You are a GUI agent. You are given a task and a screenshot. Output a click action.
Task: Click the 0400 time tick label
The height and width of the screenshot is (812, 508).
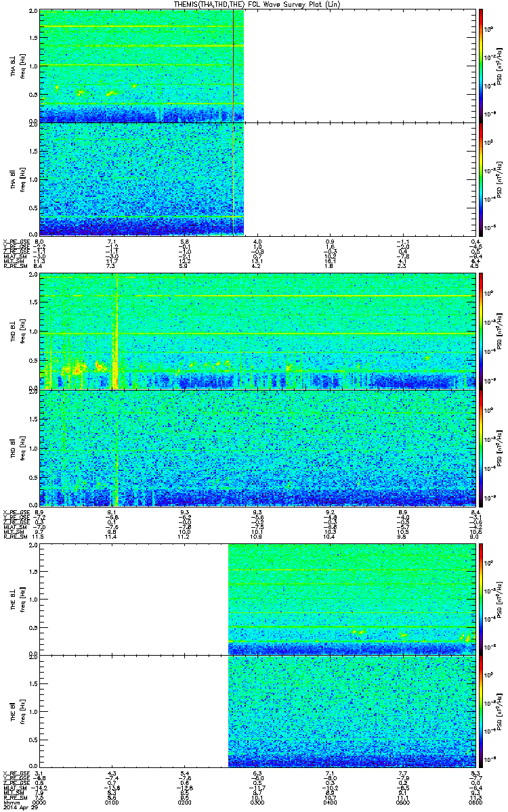click(x=331, y=803)
